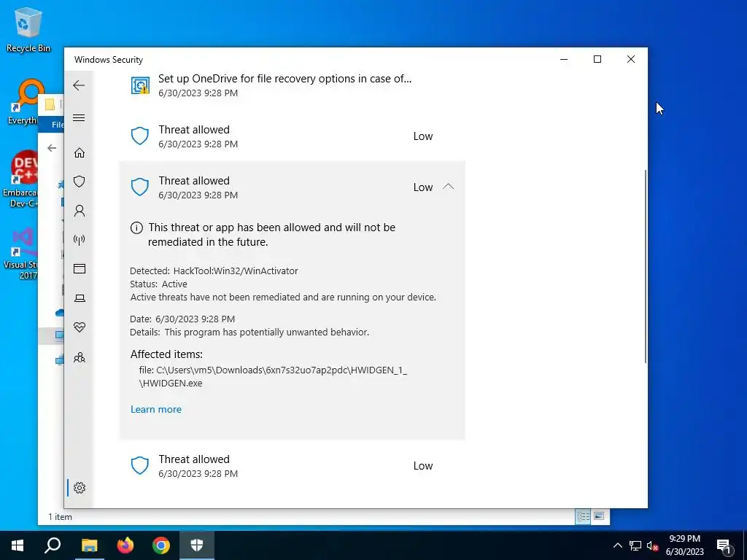747x560 pixels.
Task: Open the Windows Start menu
Action: 18,545
